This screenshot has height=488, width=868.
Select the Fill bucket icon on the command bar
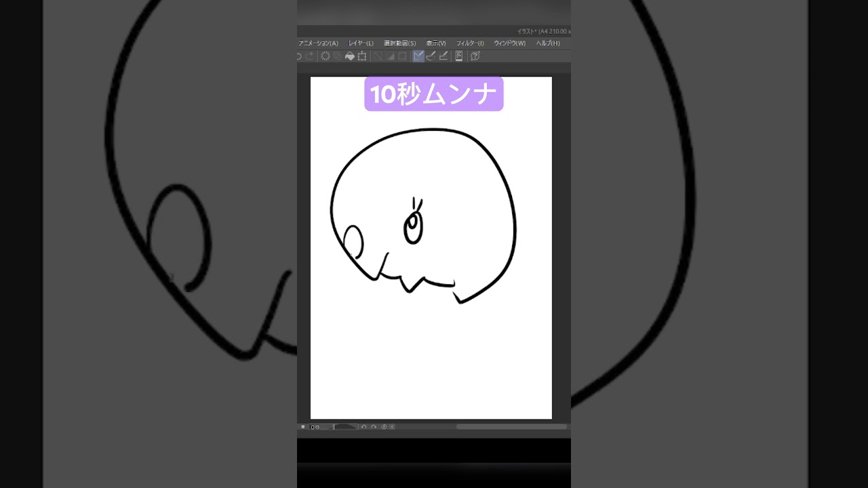point(349,56)
